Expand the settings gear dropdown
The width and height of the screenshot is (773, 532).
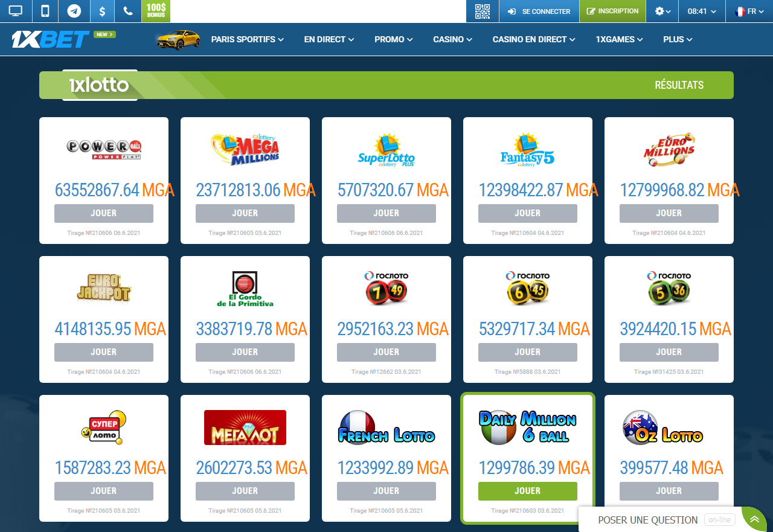(662, 11)
